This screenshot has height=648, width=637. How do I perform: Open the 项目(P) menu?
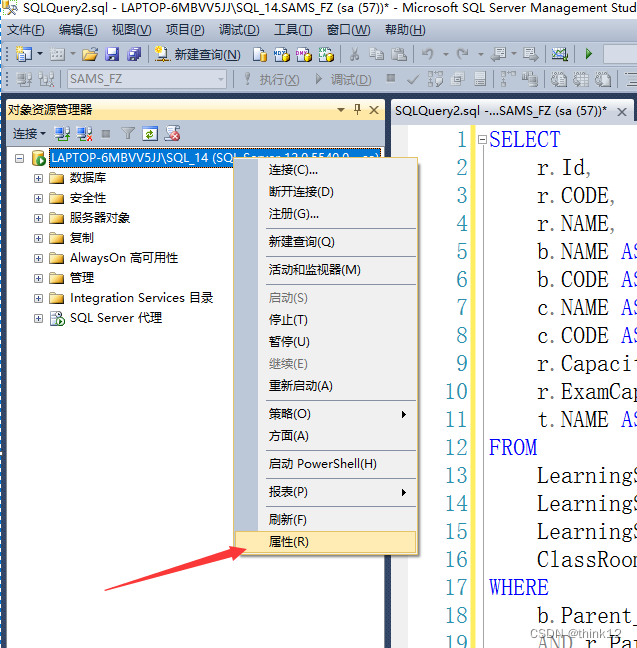(185, 30)
